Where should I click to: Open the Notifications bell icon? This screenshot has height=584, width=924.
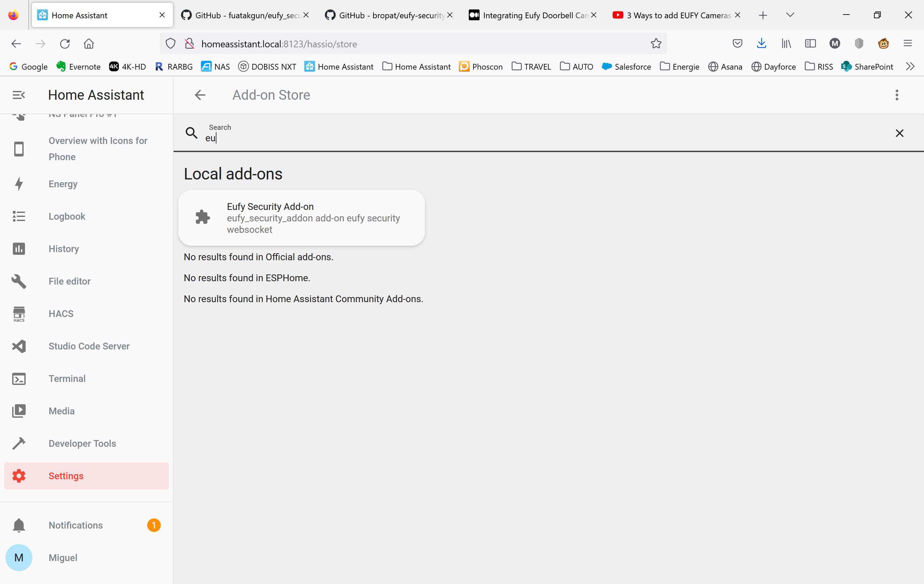pos(19,525)
